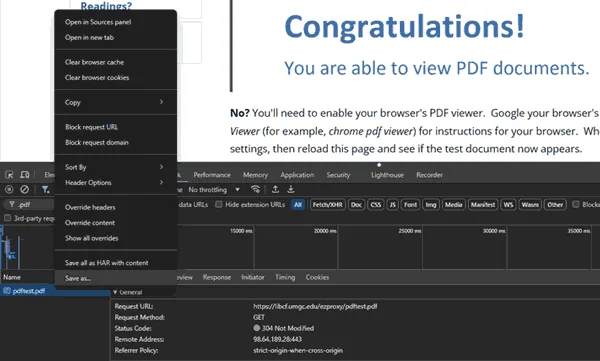Toggle the device toolbar icon
600x361 pixels.
click(24, 175)
